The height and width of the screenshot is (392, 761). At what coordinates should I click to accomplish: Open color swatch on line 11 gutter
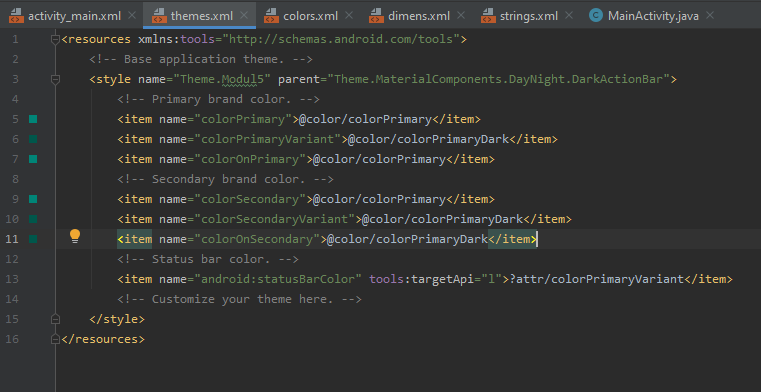click(x=33, y=239)
